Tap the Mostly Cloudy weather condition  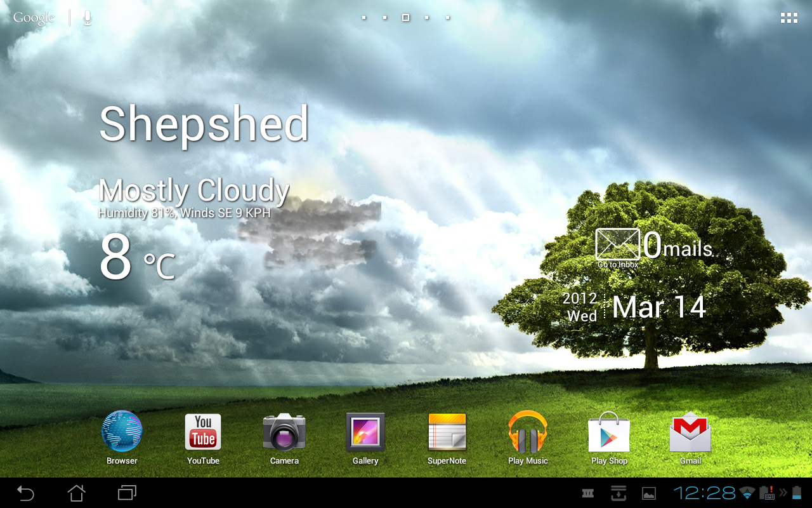click(194, 190)
